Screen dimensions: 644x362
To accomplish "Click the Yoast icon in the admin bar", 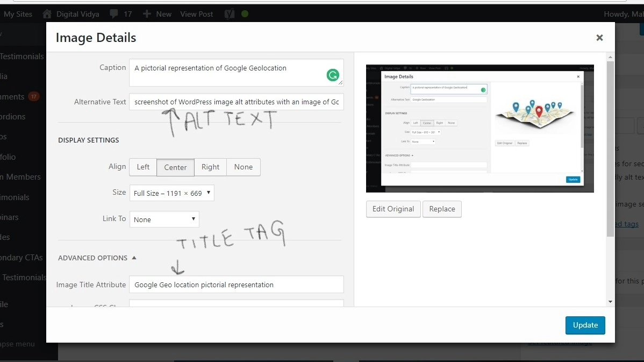I will [x=229, y=13].
